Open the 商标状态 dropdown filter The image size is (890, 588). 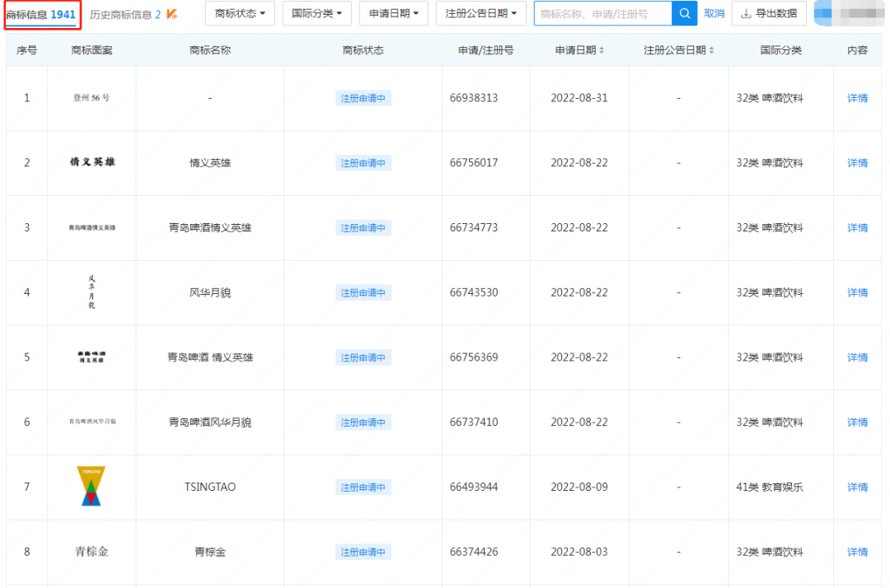pyautogui.click(x=240, y=13)
